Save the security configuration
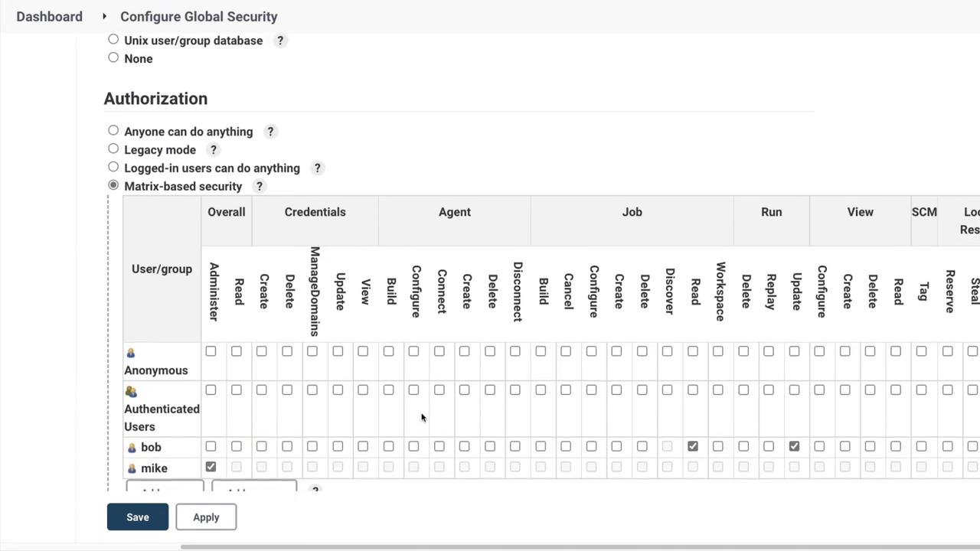Screen dimensions: 980x551 (x=138, y=517)
